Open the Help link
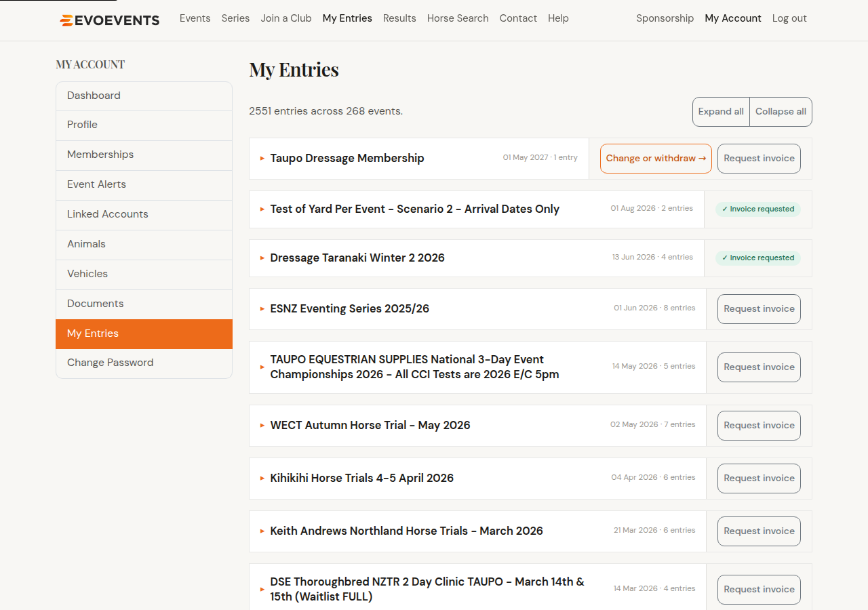The image size is (868, 610). coord(558,18)
